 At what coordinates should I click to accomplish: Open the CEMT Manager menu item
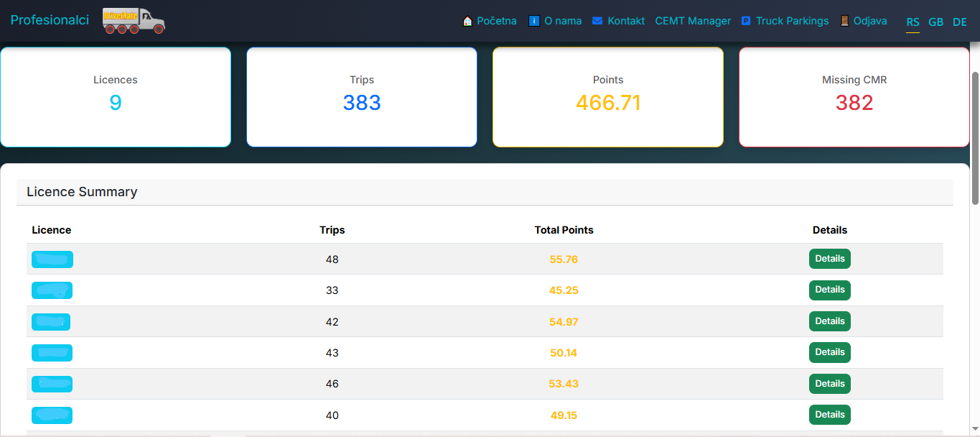point(693,21)
